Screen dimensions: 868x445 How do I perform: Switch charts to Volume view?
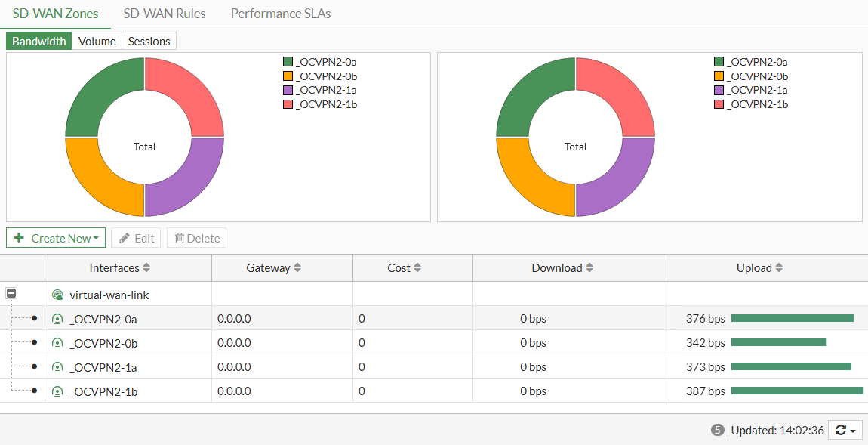pyautogui.click(x=97, y=42)
